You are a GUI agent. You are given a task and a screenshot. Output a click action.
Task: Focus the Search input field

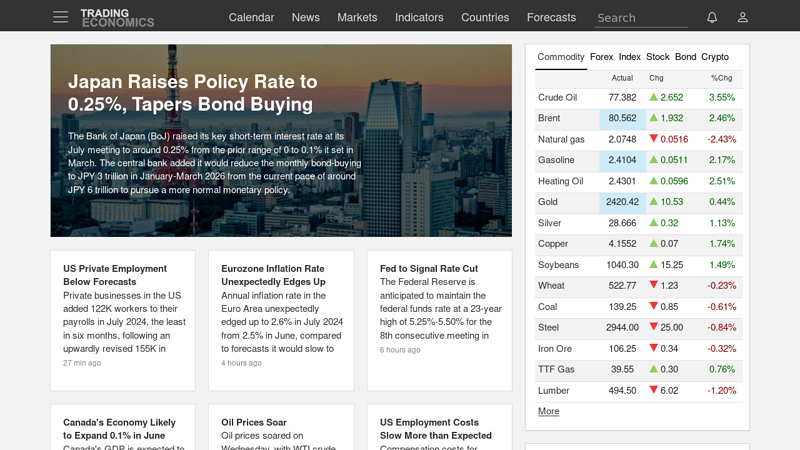click(x=641, y=18)
